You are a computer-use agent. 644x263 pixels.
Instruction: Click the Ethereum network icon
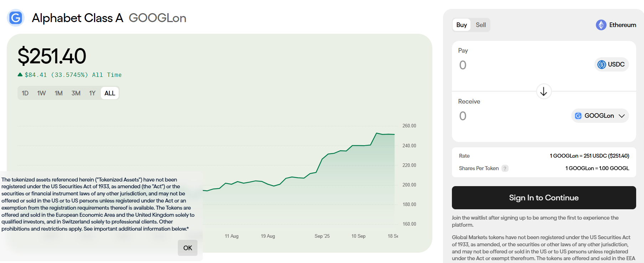601,25
